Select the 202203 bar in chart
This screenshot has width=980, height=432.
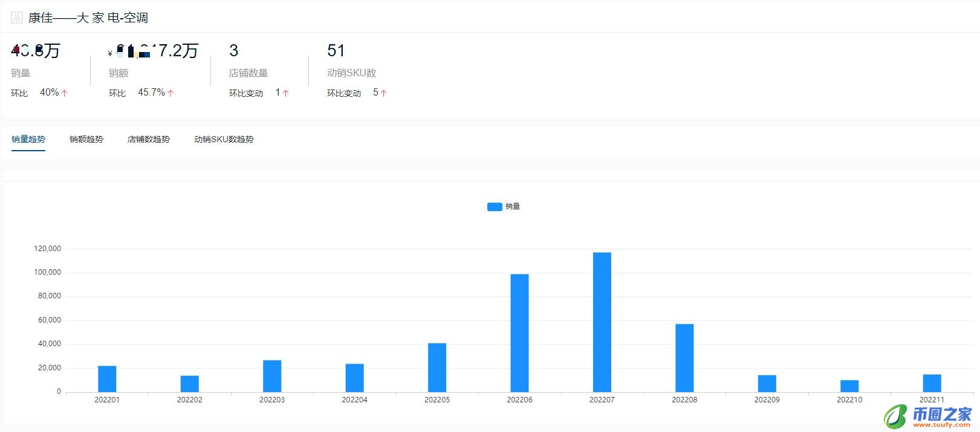pyautogui.click(x=272, y=376)
